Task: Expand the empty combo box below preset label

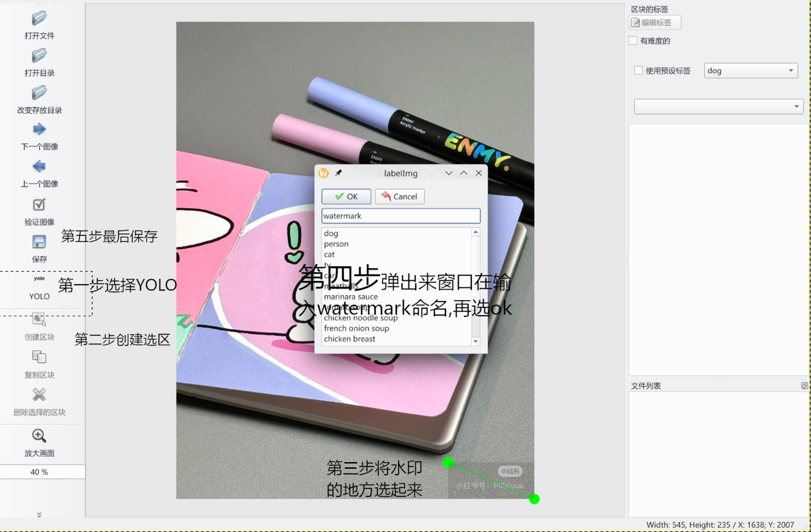Action: click(718, 106)
